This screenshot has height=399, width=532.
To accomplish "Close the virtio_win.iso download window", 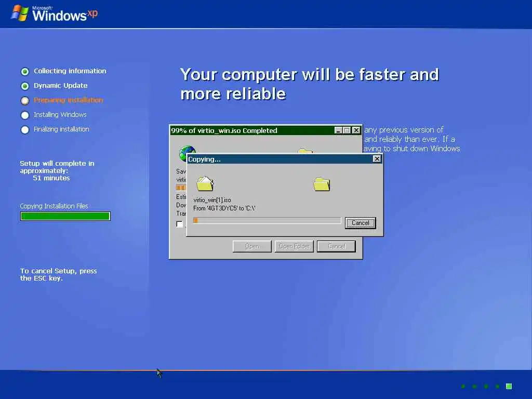I will [356, 130].
